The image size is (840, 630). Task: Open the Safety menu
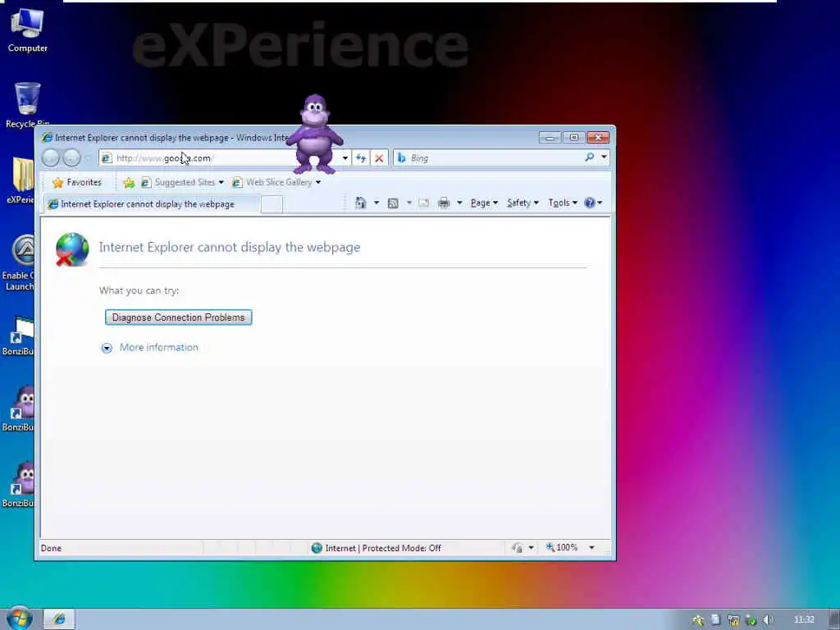pyautogui.click(x=523, y=203)
